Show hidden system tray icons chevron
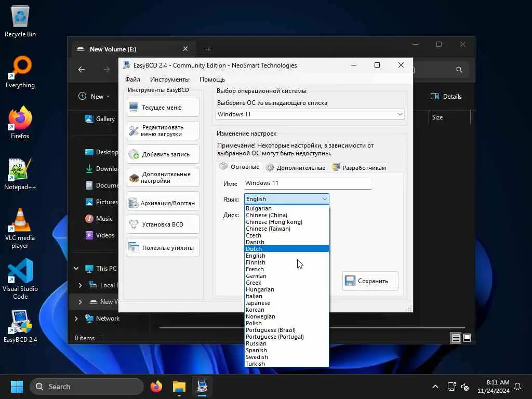This screenshot has height=399, width=532. pyautogui.click(x=435, y=387)
